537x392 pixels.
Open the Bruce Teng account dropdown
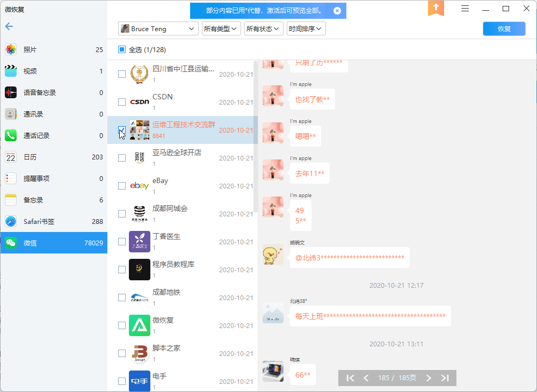click(158, 28)
